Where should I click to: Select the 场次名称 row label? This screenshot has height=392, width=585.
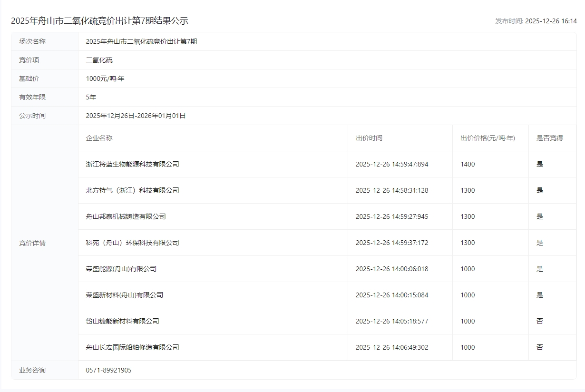32,41
